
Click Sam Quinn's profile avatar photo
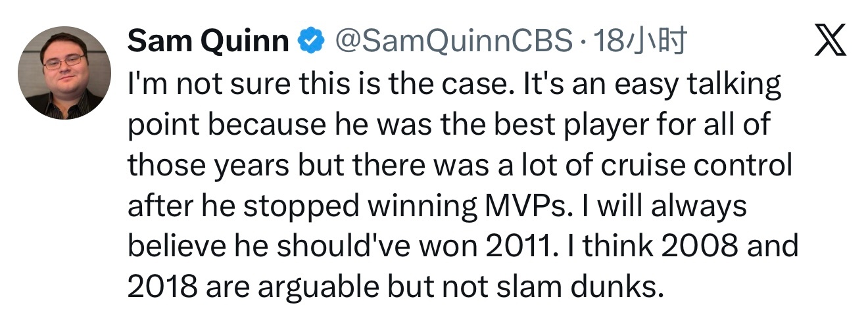(x=64, y=73)
